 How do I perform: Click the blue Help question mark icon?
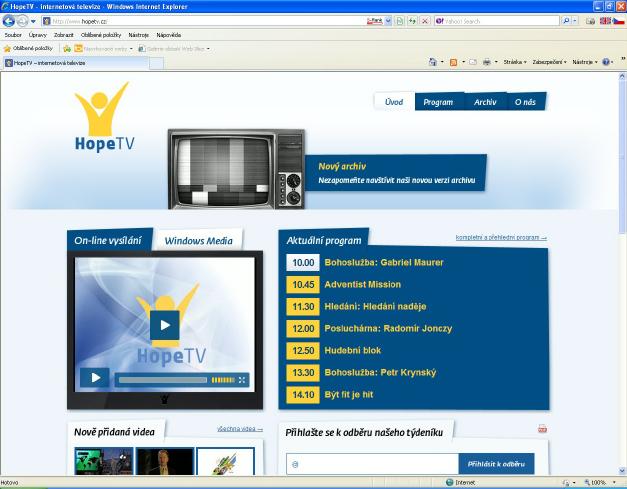[606, 62]
